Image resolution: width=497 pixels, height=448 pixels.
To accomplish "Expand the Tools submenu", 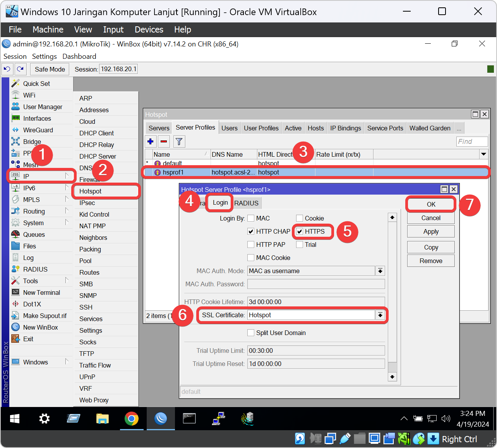I will pos(67,280).
